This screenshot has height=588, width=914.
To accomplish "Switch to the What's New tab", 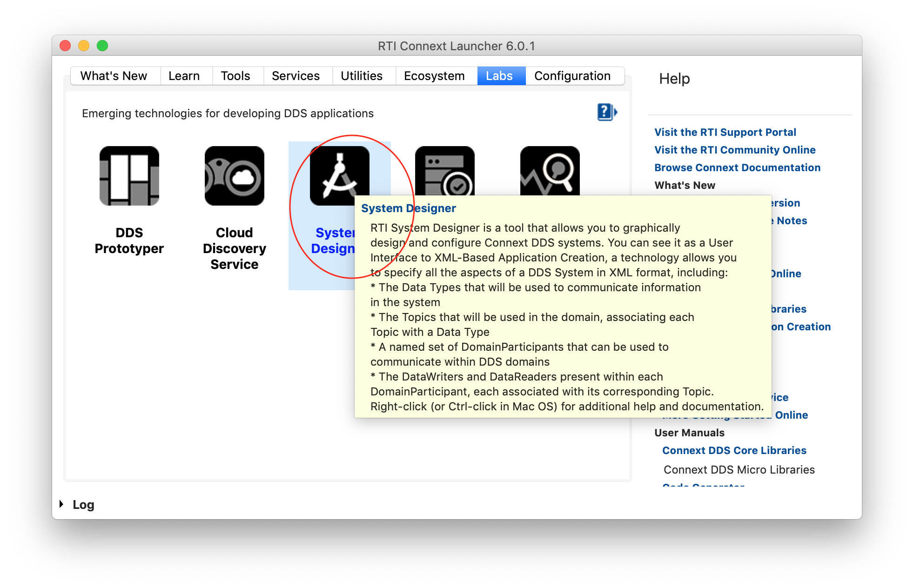I will (114, 76).
